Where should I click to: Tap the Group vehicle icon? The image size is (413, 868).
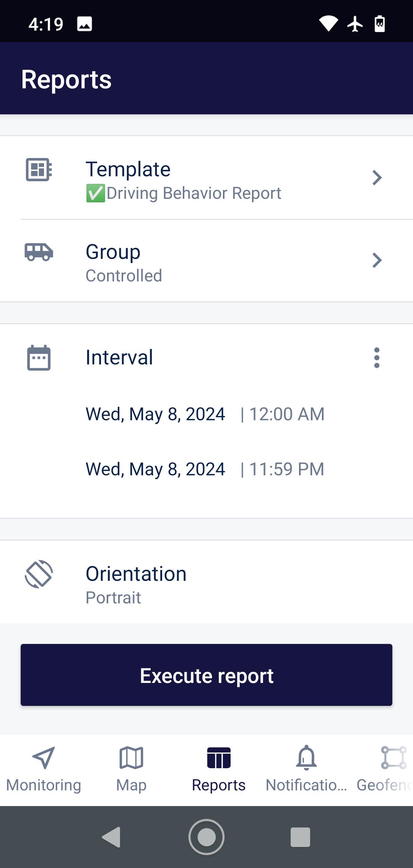click(39, 252)
